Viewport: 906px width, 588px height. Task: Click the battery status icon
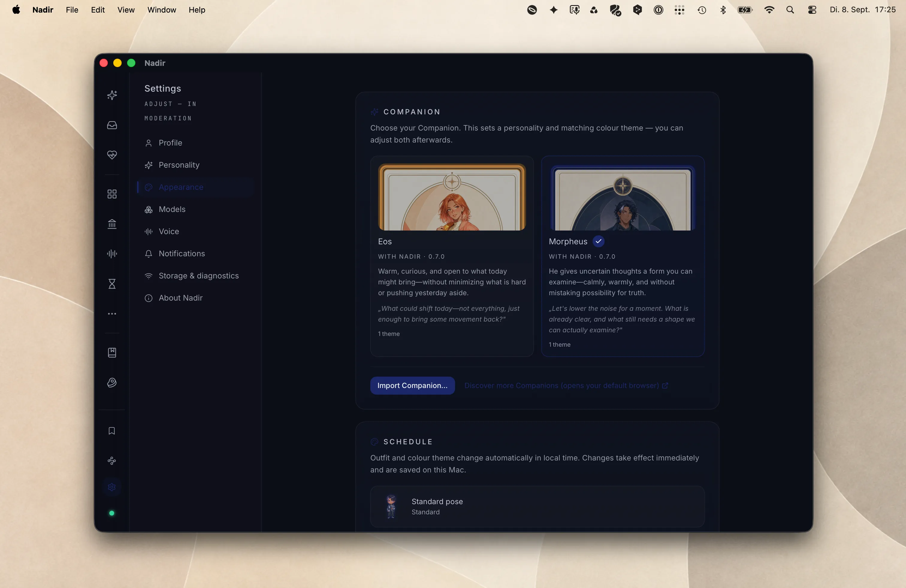tap(745, 10)
